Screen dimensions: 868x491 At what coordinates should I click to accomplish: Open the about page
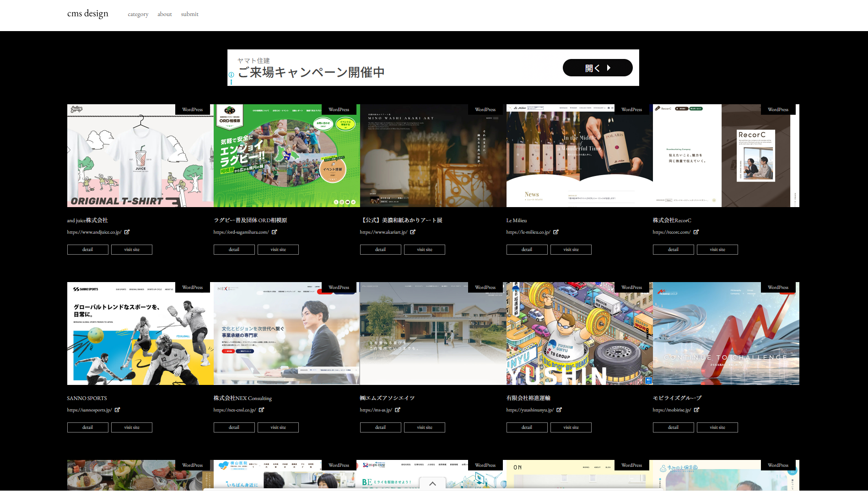(165, 14)
